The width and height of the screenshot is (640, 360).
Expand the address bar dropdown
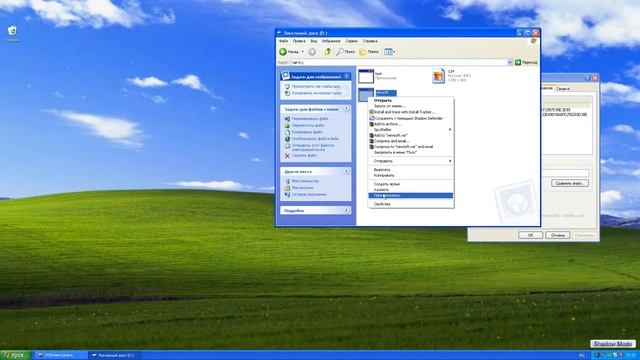click(x=509, y=62)
